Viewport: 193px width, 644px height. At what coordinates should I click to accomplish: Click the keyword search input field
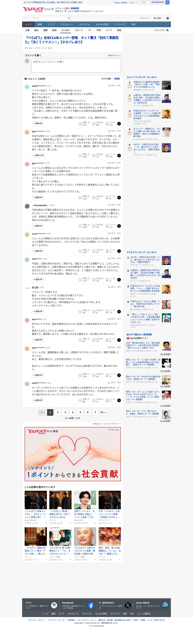(x=45, y=18)
